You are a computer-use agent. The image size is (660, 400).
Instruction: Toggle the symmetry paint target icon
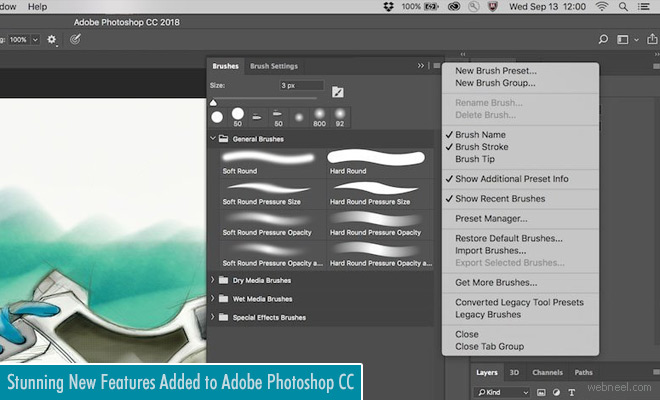(75, 40)
